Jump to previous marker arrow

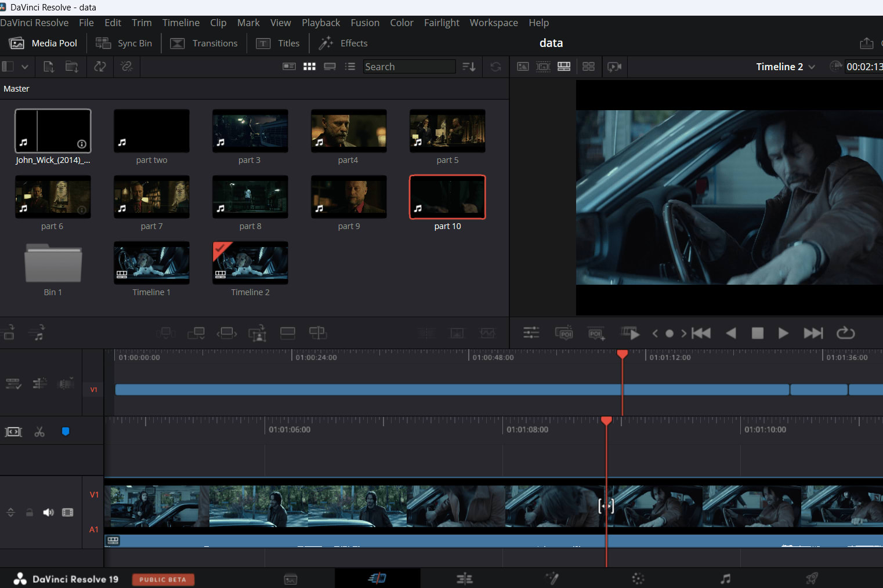click(655, 333)
